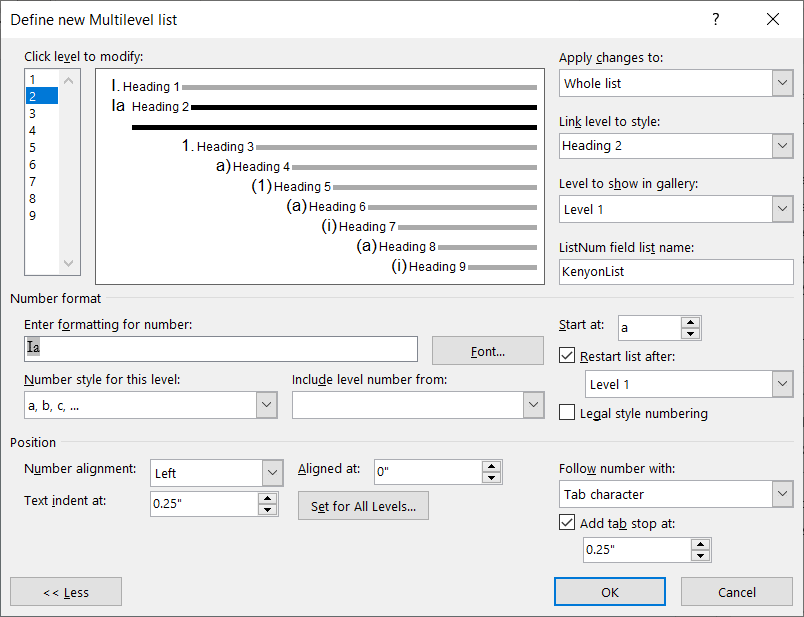Screen dimensions: 804x617
Task: Select level 4 in level list
Action: coord(42,130)
